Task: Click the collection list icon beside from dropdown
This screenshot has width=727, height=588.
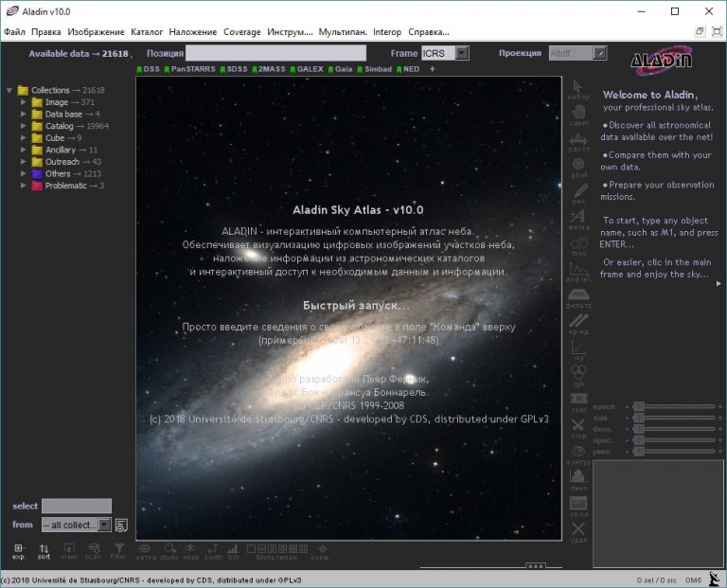Action: point(121,526)
